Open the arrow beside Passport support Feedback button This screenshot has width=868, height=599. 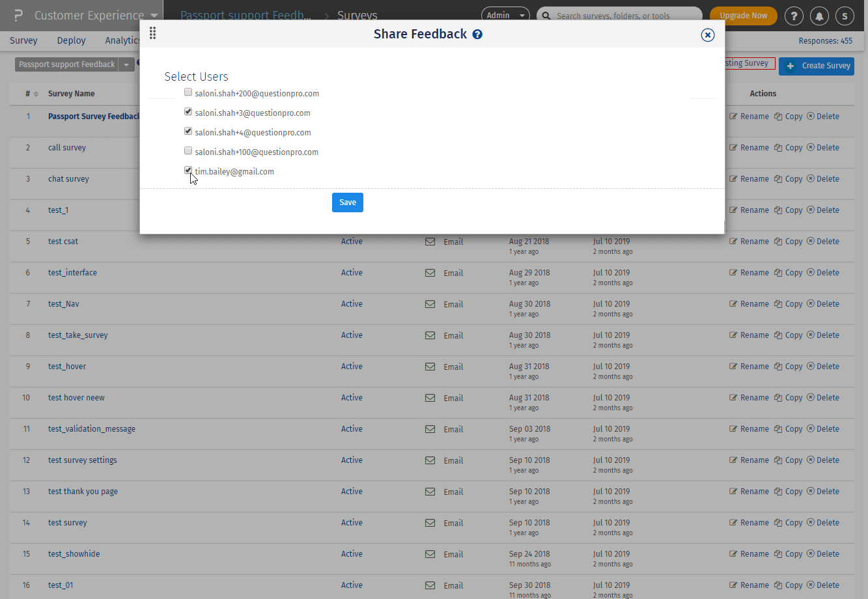[126, 64]
